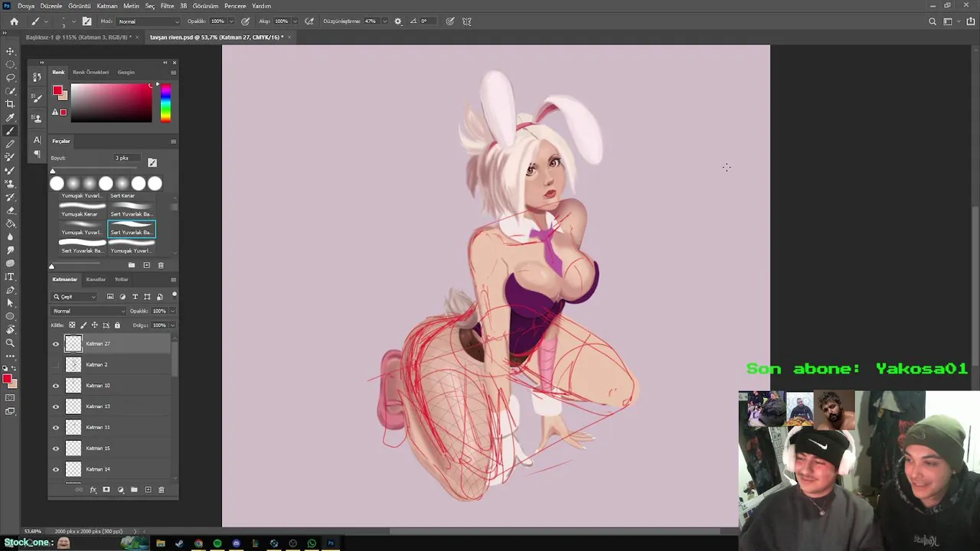Hide layer Katman 27
980x551 pixels.
coord(55,344)
